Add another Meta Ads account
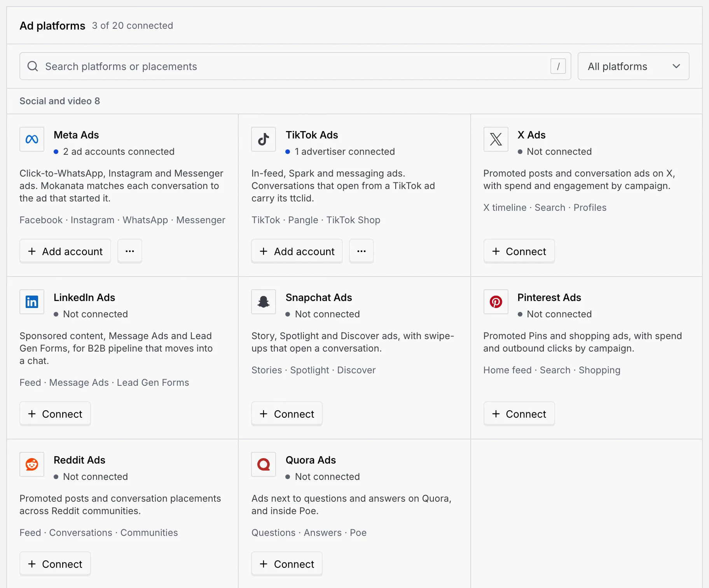The height and width of the screenshot is (588, 709). 65,251
